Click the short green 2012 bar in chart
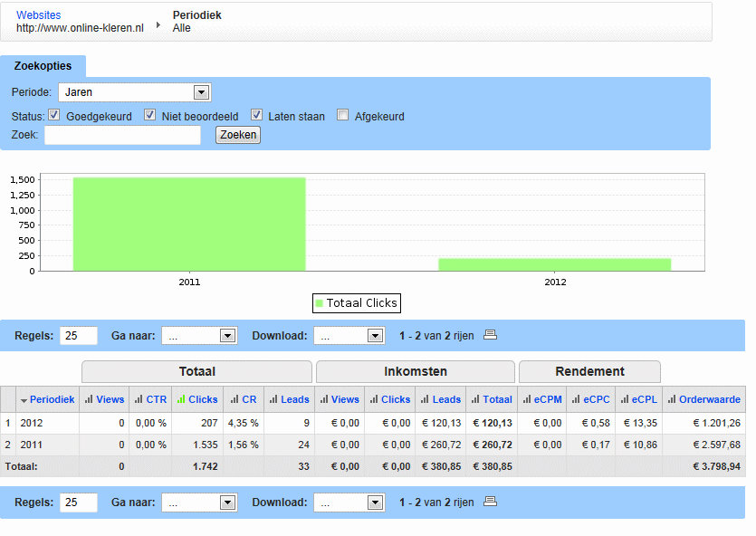The width and height of the screenshot is (756, 536). point(554,264)
